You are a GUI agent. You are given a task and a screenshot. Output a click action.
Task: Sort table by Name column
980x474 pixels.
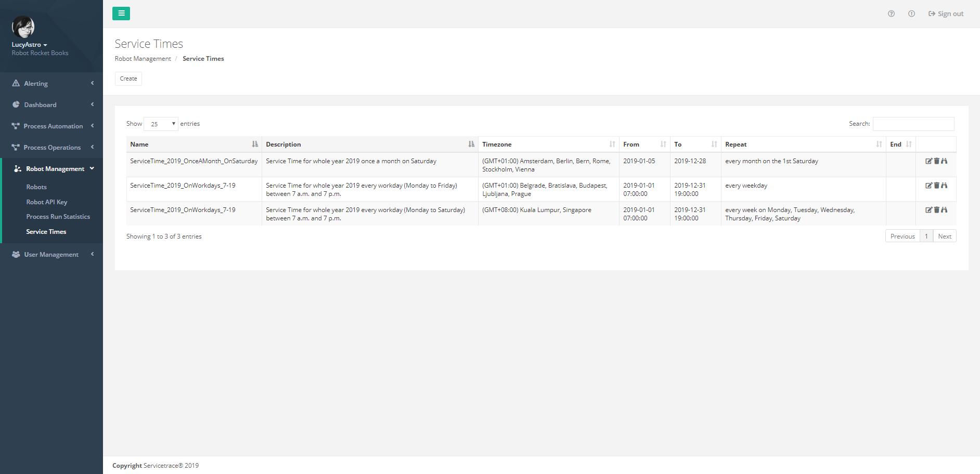194,144
